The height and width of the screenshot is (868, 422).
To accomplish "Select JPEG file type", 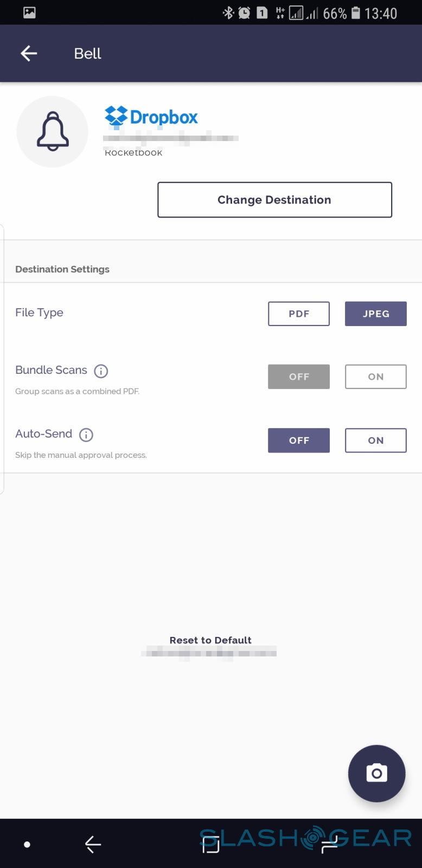I will pos(375,314).
